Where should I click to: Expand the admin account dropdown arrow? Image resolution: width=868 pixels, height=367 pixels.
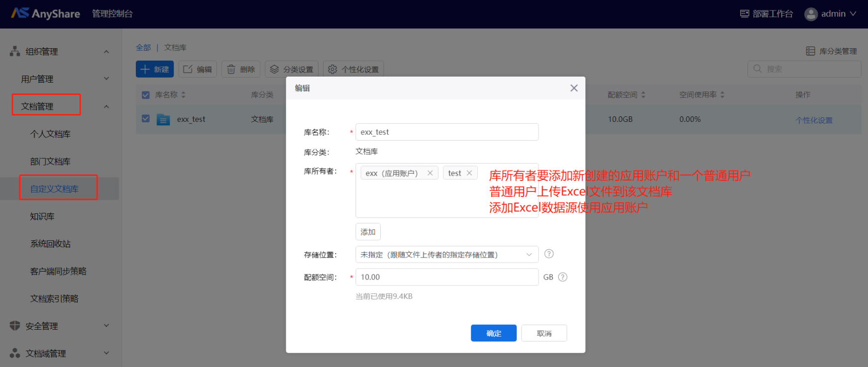[853, 14]
